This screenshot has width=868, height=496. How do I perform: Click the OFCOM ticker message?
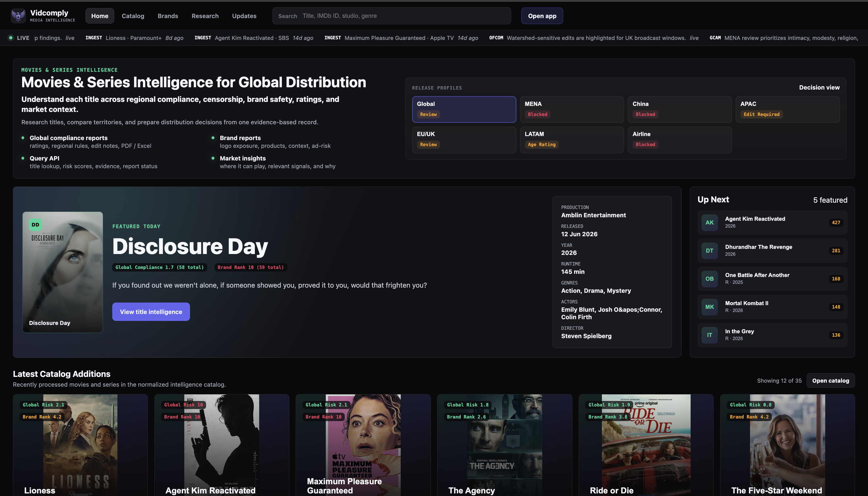pos(593,38)
